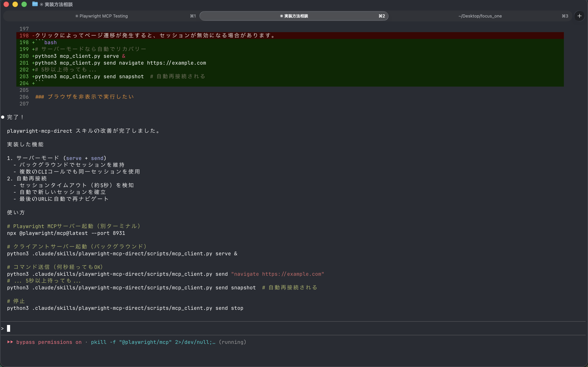Click the window title 実装方法相談
This screenshot has height=367, width=588.
coord(59,4)
